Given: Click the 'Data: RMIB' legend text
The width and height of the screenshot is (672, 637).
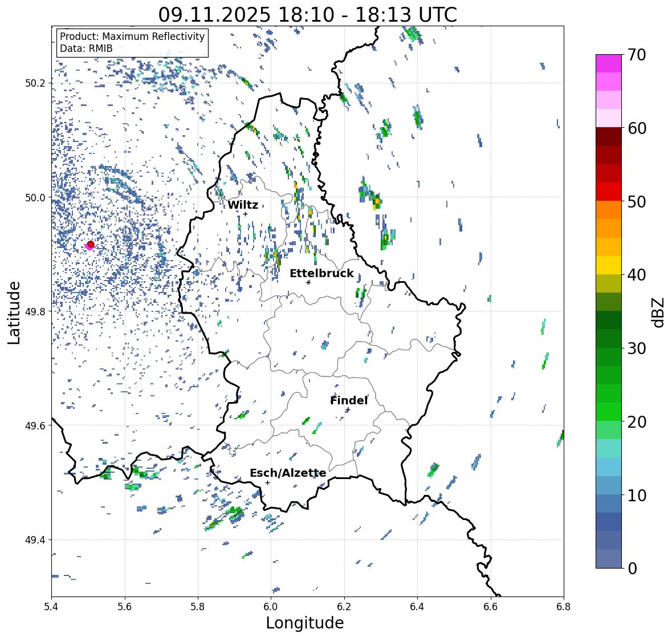Looking at the screenshot, I should click(86, 48).
